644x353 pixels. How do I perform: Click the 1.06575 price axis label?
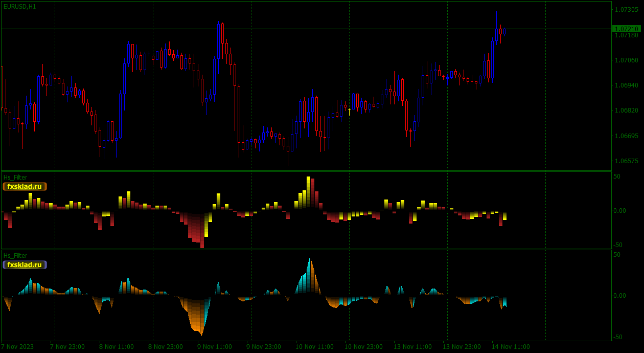626,161
